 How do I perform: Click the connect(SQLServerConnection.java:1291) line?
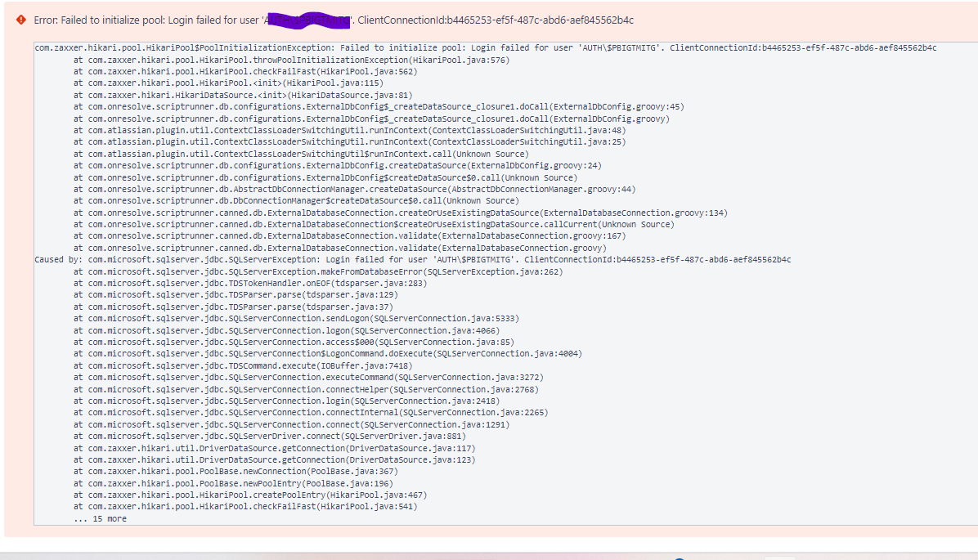tap(291, 424)
